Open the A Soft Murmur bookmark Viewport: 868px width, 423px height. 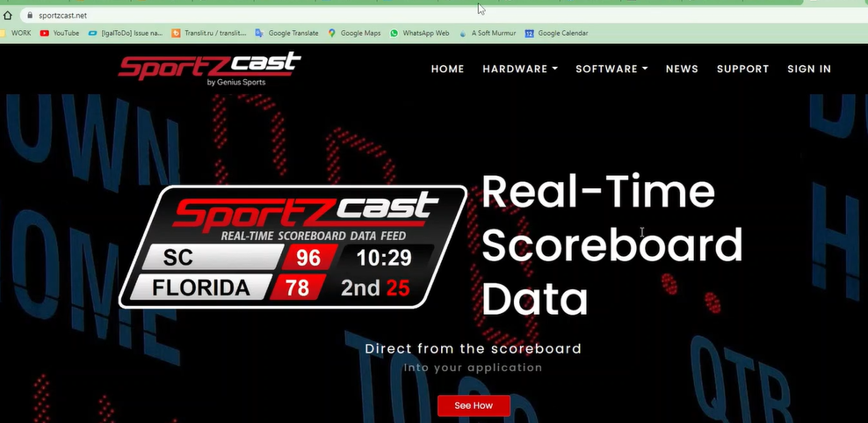488,33
